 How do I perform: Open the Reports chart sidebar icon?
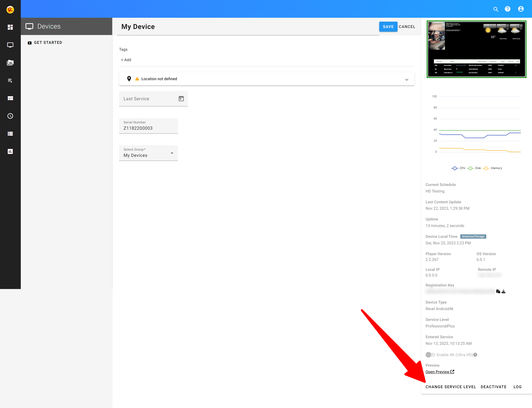tap(10, 152)
